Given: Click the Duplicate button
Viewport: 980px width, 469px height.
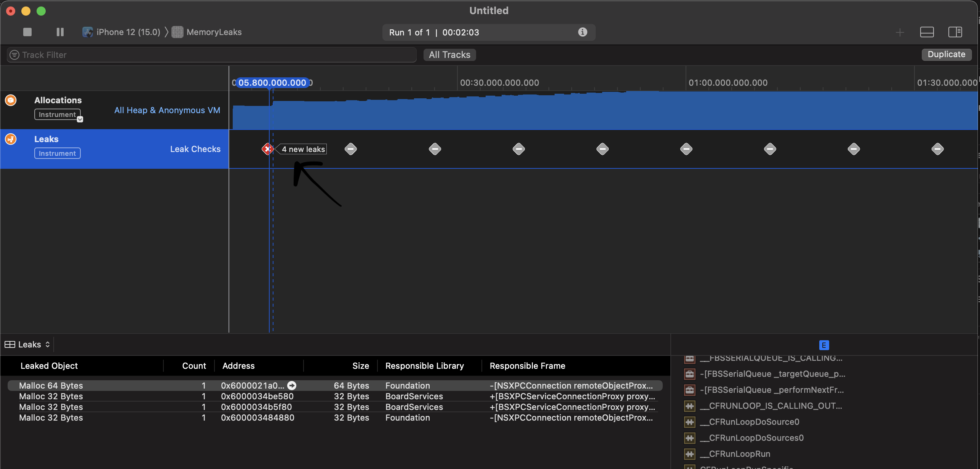Looking at the screenshot, I should (x=946, y=54).
